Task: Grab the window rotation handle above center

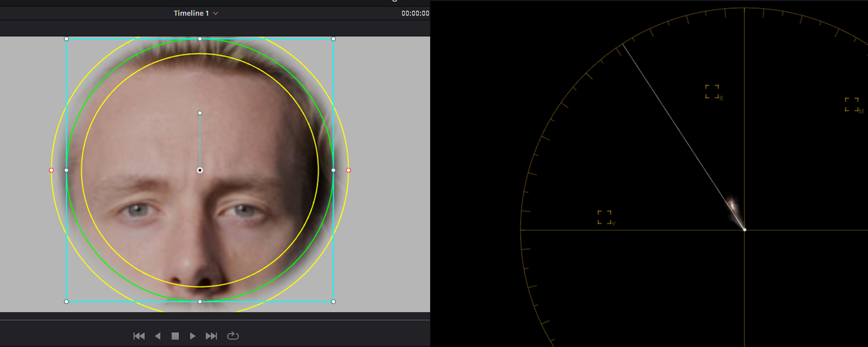Action: (199, 113)
